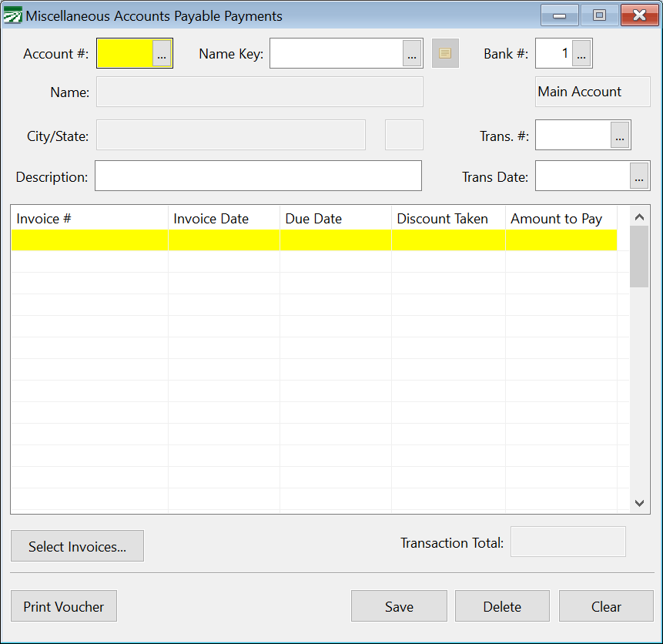The image size is (663, 644).
Task: Click the Print Voucher button
Action: point(63,606)
